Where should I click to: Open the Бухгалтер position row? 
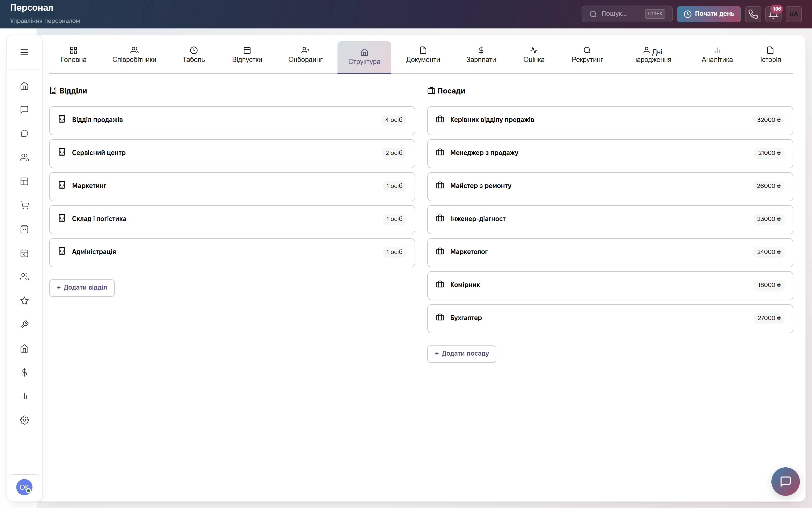610,319
